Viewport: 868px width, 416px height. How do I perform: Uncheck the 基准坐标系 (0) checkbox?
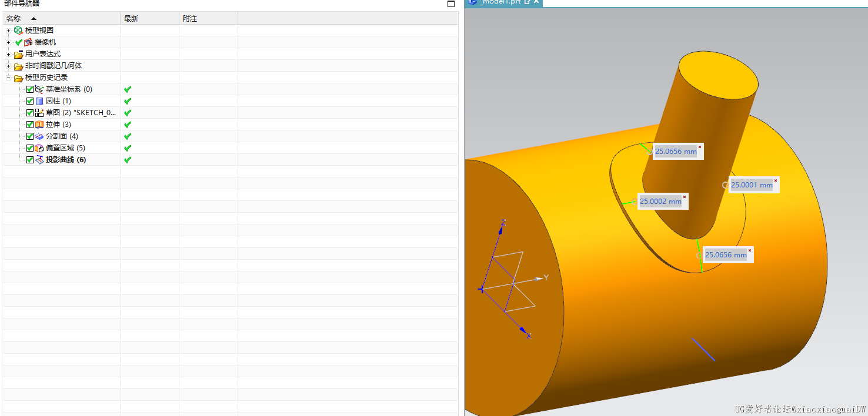tap(30, 89)
